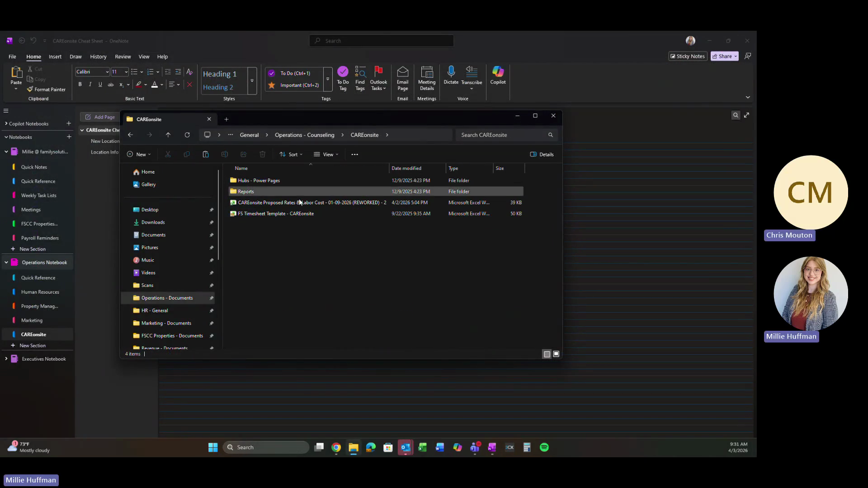Open the Calibri font name dropdown
Viewport: 868px width, 488px height.
click(x=107, y=72)
